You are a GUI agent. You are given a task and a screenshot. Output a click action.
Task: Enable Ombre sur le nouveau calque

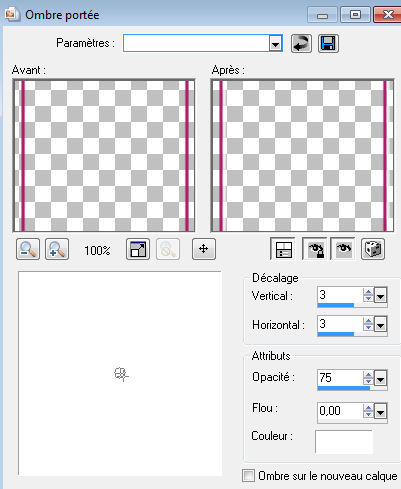pos(248,475)
